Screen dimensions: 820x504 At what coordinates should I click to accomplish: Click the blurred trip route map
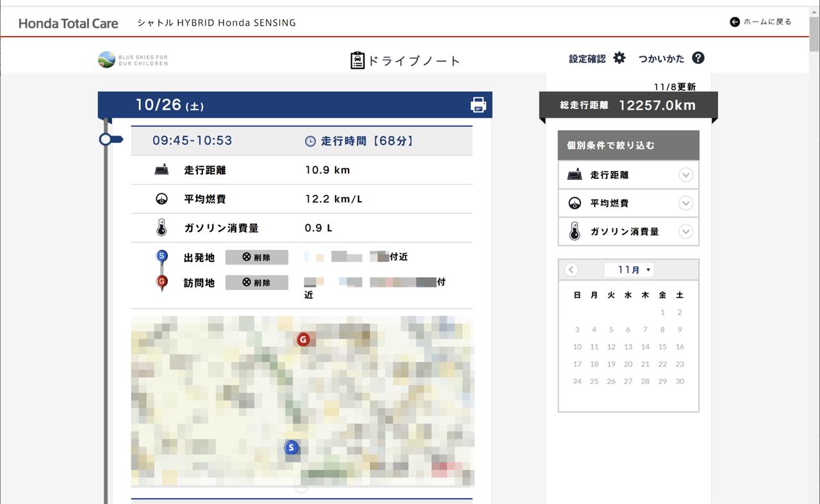302,400
